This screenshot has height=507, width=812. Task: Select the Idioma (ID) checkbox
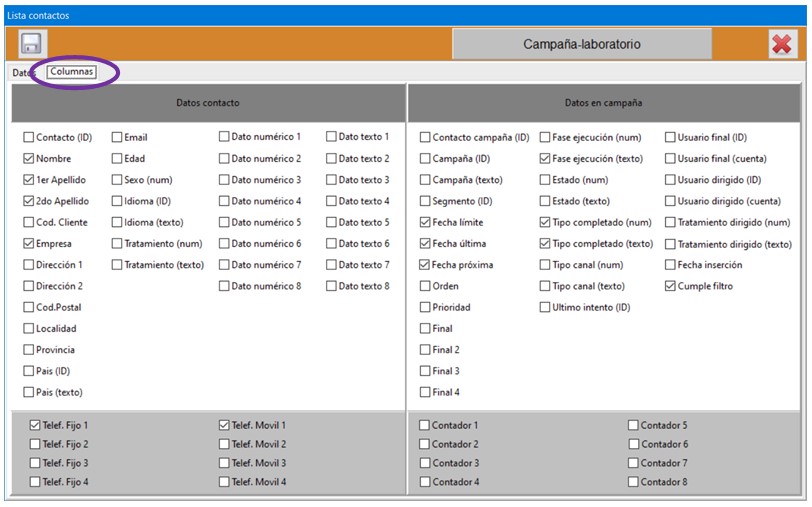coord(117,201)
